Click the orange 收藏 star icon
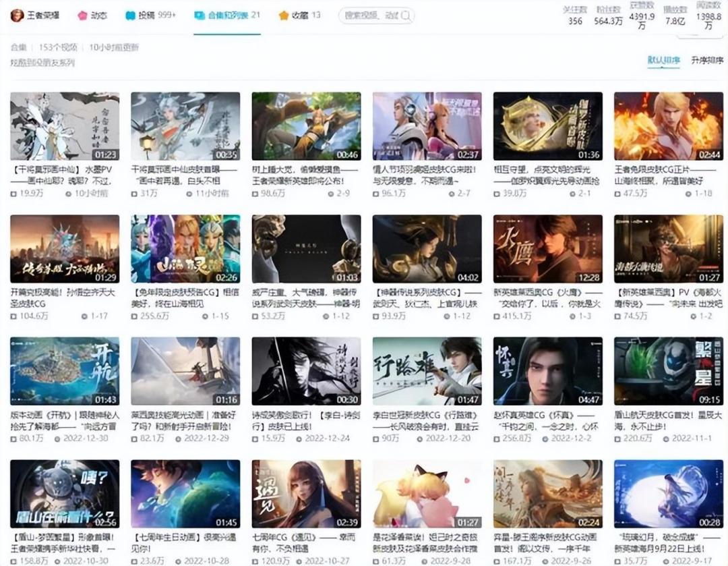The image size is (728, 566). click(x=283, y=16)
